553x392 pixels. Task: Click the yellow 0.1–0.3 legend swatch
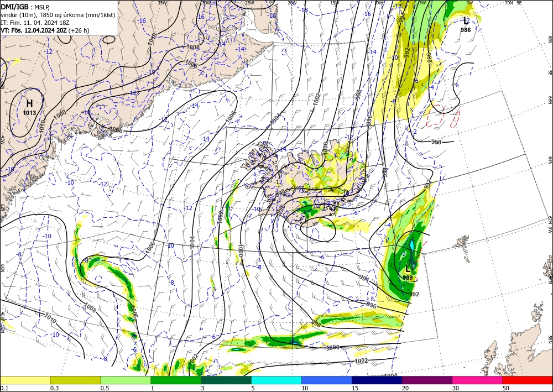pos(25,380)
